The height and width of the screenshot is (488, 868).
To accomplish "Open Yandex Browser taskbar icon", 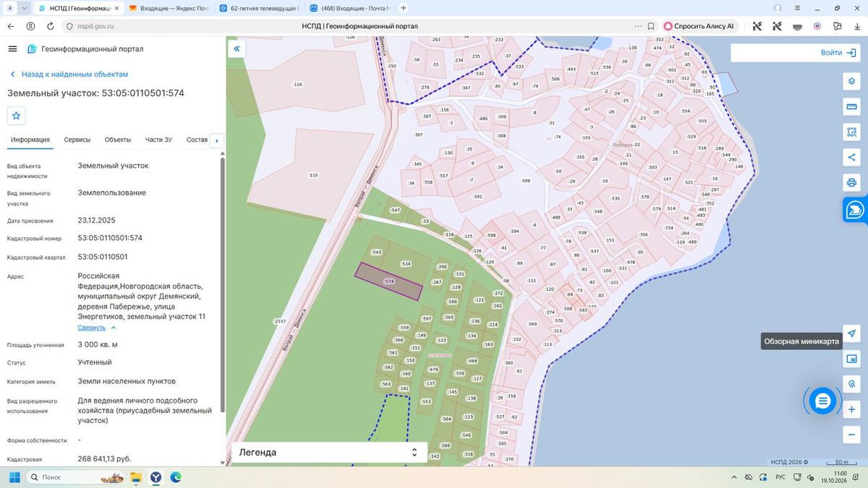I will coord(156,477).
